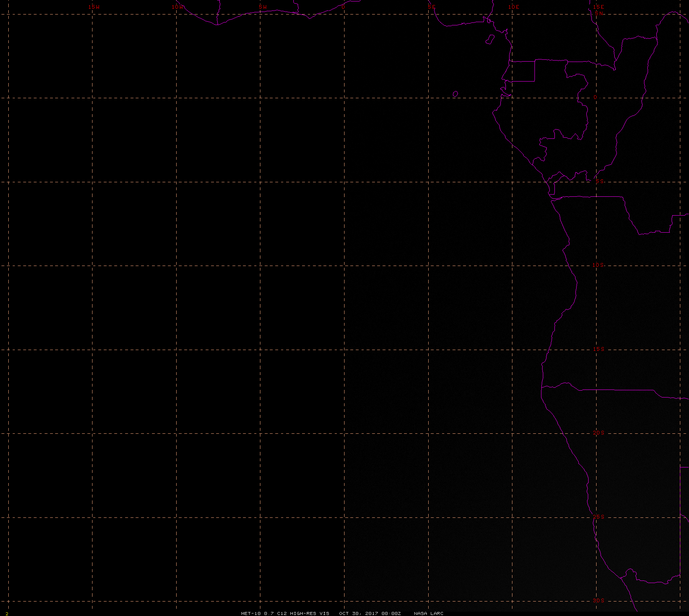Select the 25S latitude label
Image resolution: width=689 pixels, height=616 pixels.
[598, 517]
